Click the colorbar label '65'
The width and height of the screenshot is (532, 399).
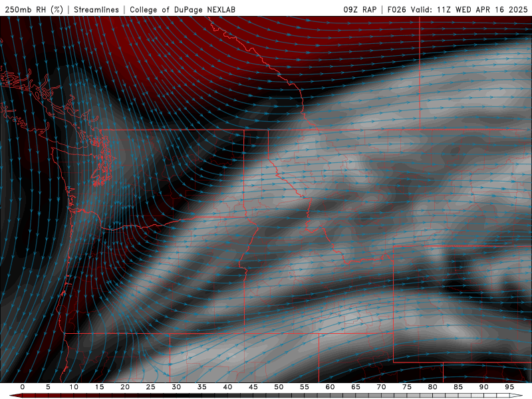click(x=356, y=387)
